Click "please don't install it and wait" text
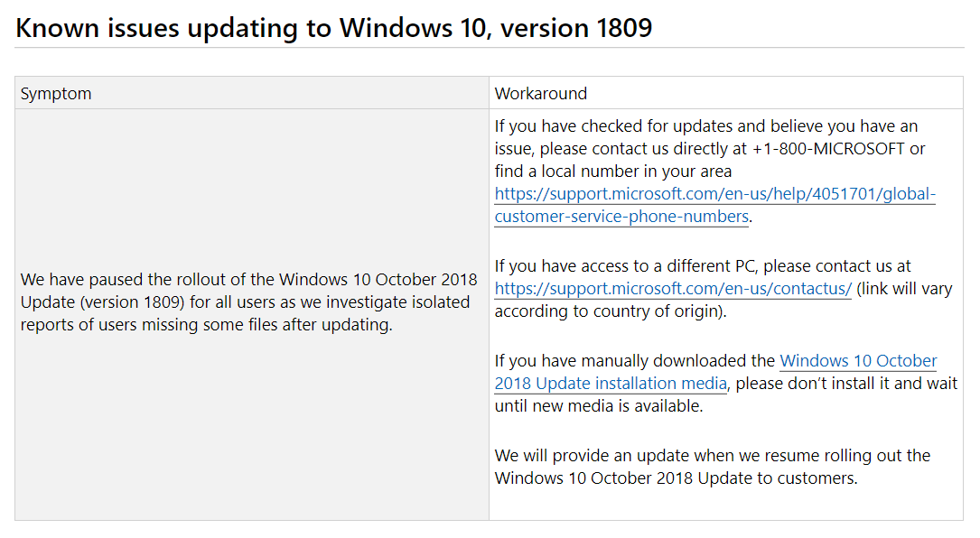The image size is (980, 538). tap(845, 384)
